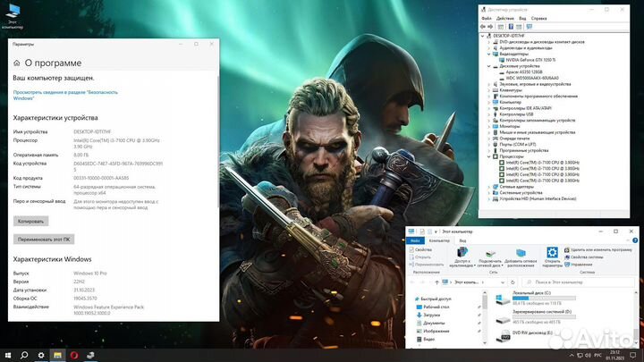
Task: Select the Apacer AS350 128GB disk
Action: pos(521,72)
